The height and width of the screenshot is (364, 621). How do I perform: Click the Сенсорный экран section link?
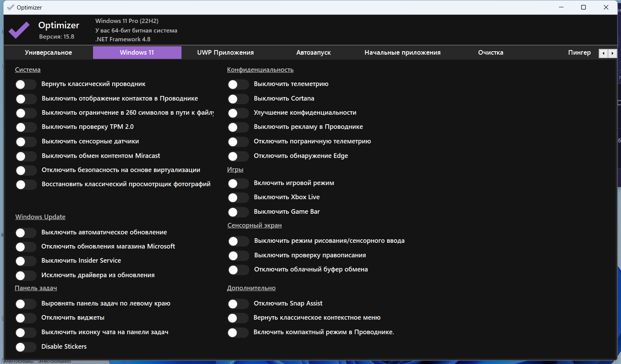[x=255, y=225]
